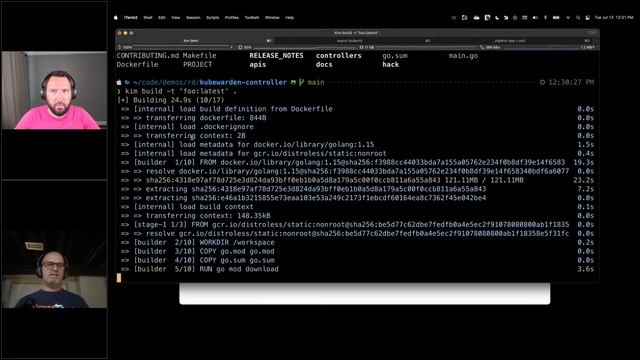Image resolution: width=640 pixels, height=360 pixels.
Task: Open Control Center icon beside the clock
Action: [587, 18]
